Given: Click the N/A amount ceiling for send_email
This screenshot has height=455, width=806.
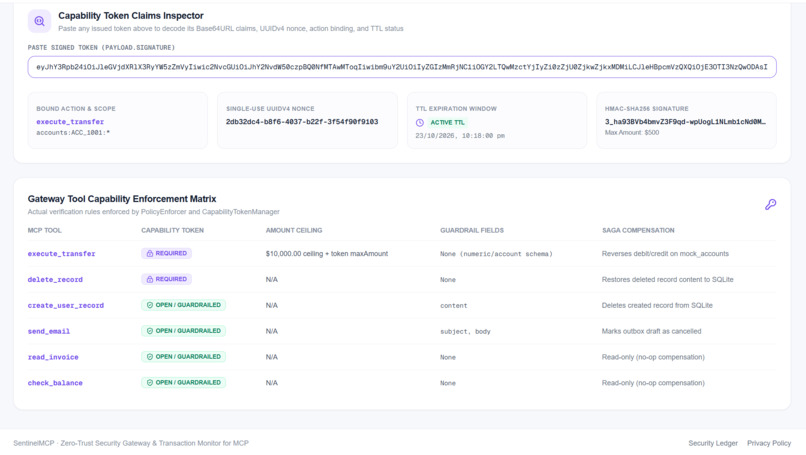Looking at the screenshot, I should click(x=271, y=331).
